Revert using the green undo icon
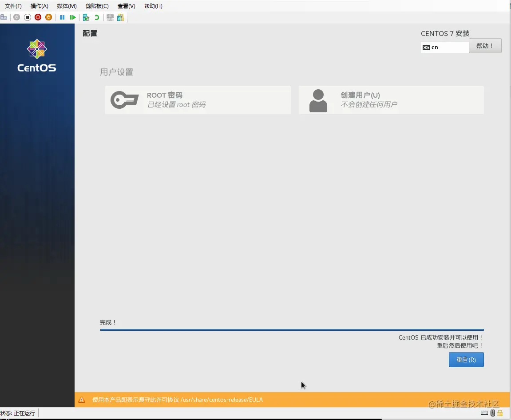The image size is (511, 420). pos(97,17)
